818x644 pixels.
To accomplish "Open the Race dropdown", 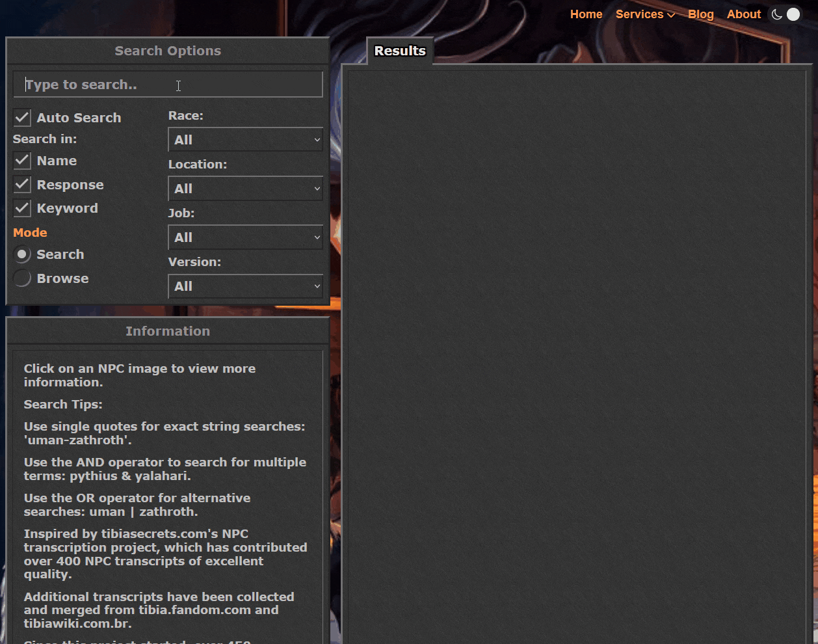I will (245, 140).
